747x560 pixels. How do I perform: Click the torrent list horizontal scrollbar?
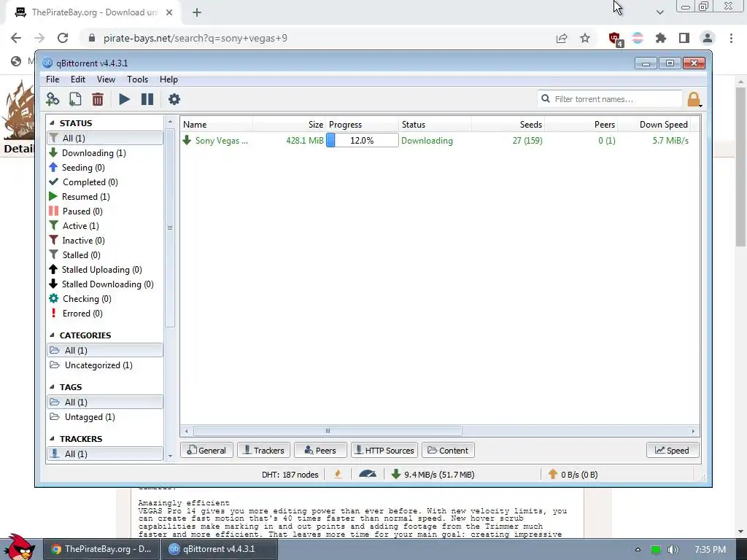point(328,432)
